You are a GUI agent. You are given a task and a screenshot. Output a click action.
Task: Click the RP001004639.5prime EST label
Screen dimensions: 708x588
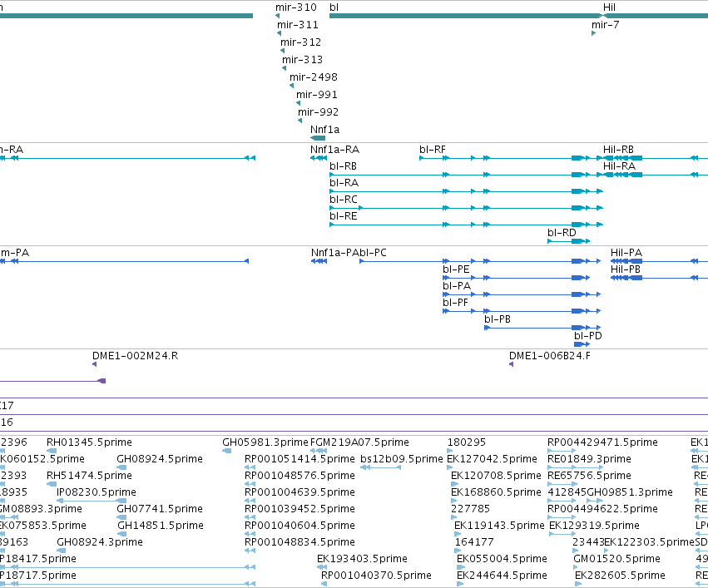point(300,492)
